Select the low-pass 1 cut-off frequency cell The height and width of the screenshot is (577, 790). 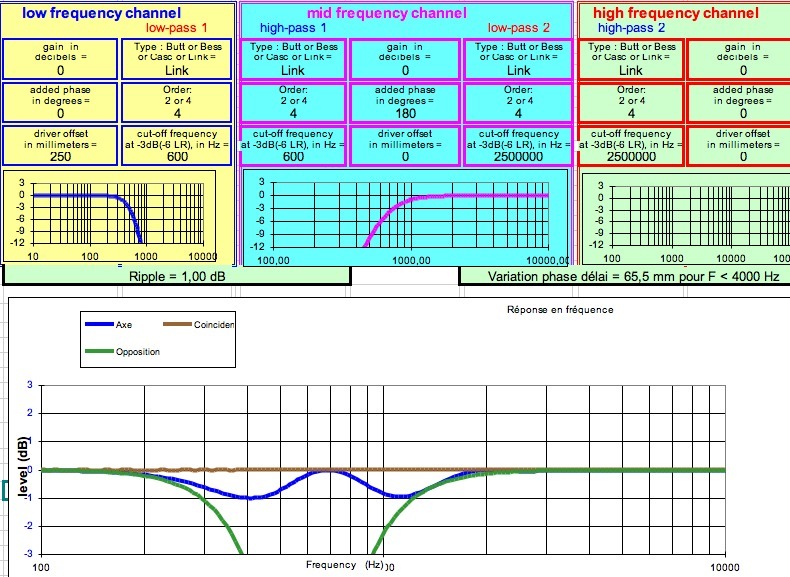(x=177, y=146)
